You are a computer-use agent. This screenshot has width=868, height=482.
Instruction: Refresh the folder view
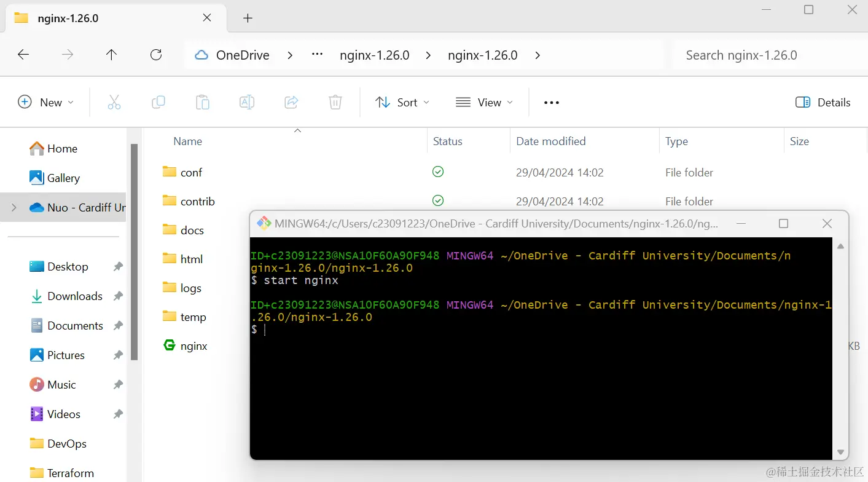coord(156,55)
